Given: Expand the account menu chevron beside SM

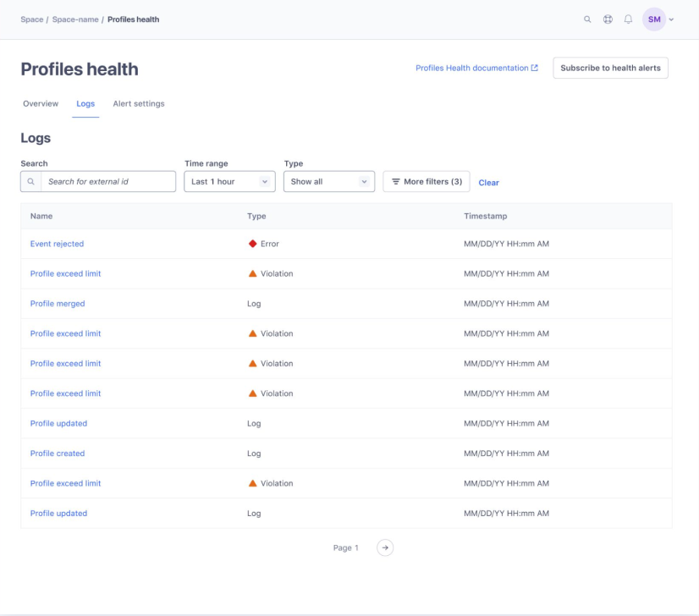Looking at the screenshot, I should (x=671, y=19).
